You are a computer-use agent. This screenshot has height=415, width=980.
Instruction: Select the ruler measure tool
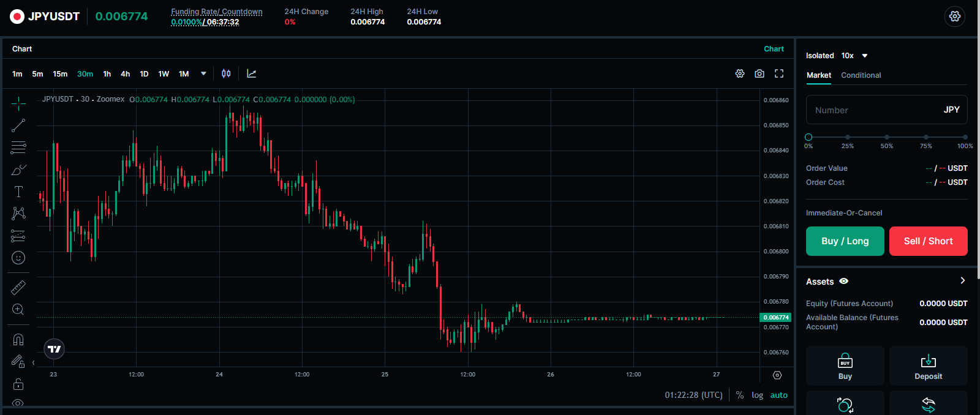[x=18, y=287]
